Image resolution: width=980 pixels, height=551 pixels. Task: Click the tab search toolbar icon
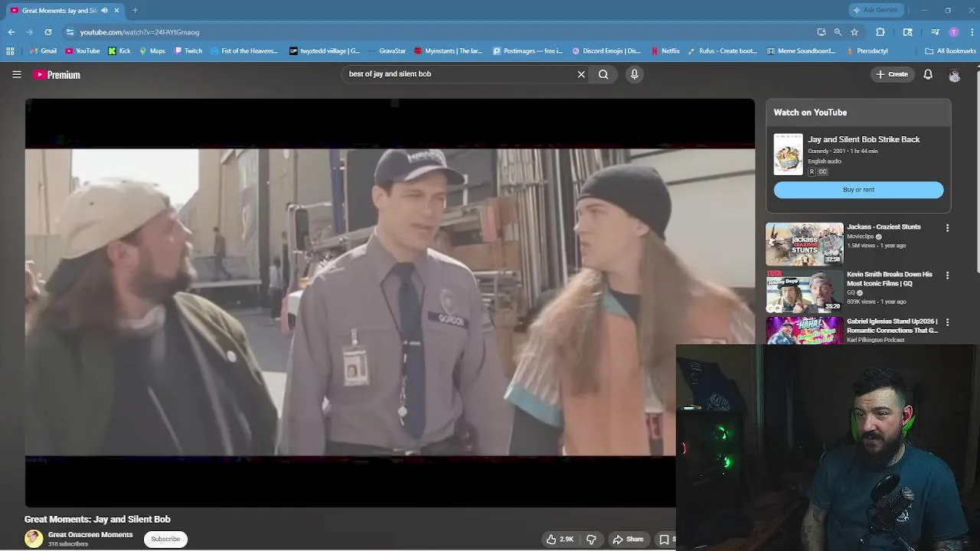click(908, 32)
